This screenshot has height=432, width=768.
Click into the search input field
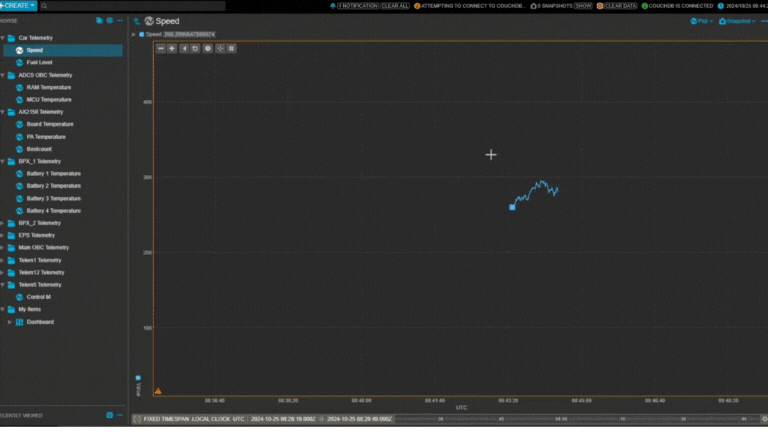(132, 6)
